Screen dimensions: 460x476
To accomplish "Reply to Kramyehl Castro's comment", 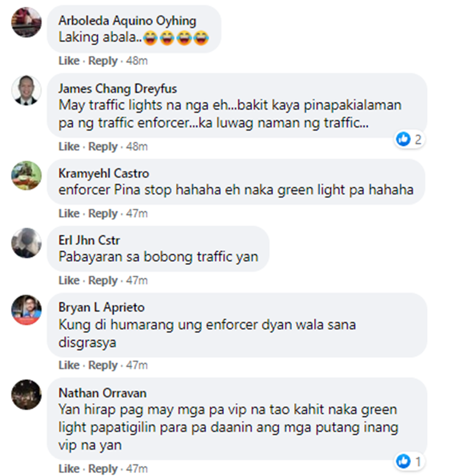I will 102,213.
